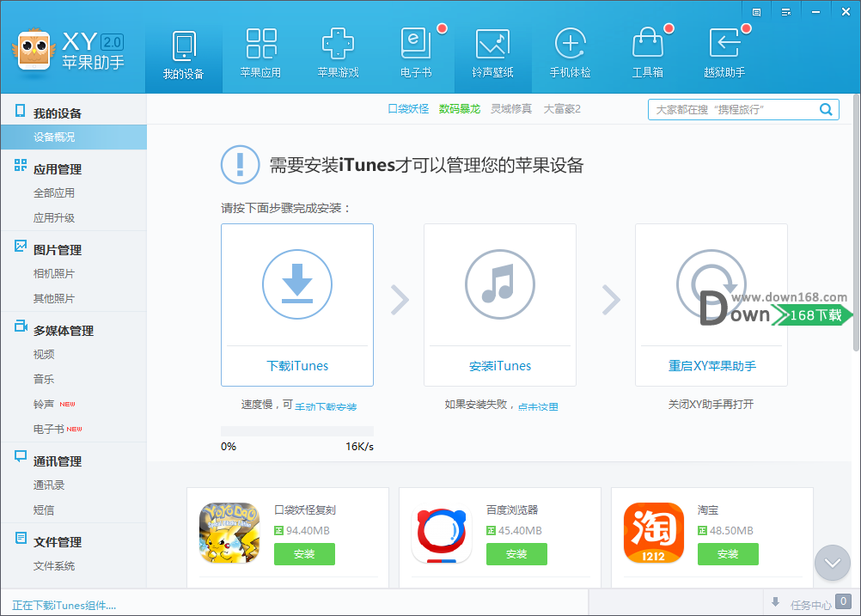This screenshot has height=616, width=861.
Task: Click the round scroll-down chevron button
Action: click(833, 563)
